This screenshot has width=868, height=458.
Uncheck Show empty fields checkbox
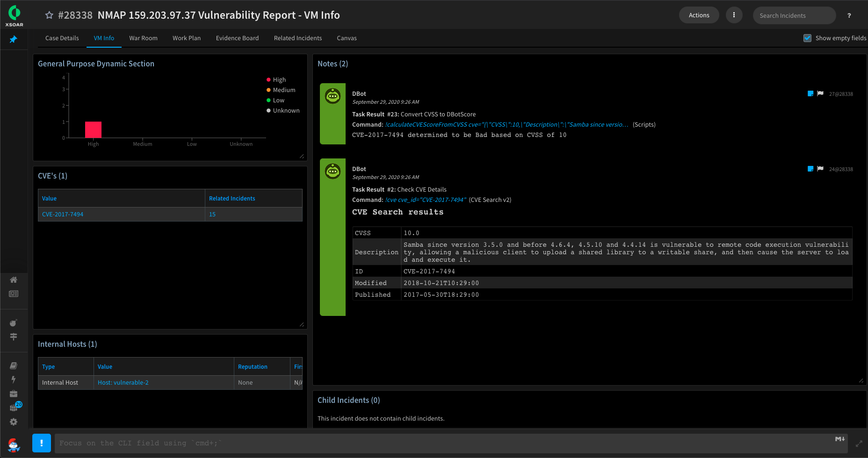click(x=807, y=38)
